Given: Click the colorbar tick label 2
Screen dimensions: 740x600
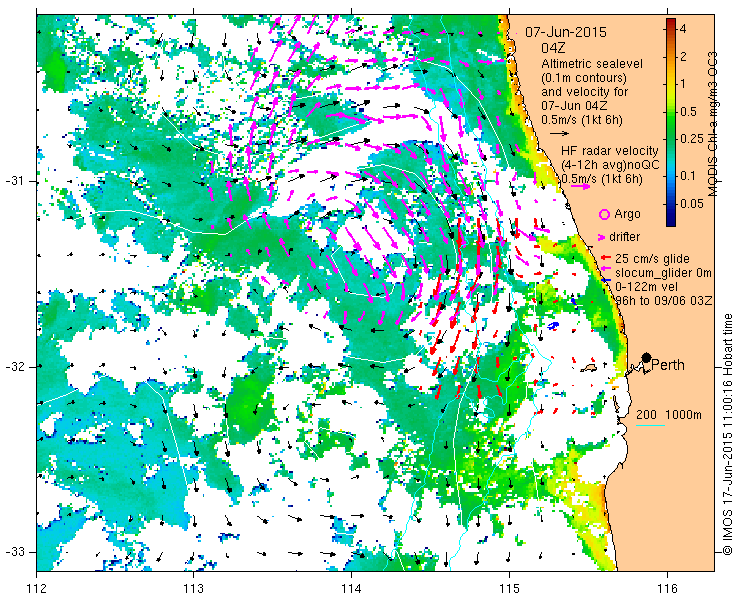Looking at the screenshot, I should [x=683, y=57].
